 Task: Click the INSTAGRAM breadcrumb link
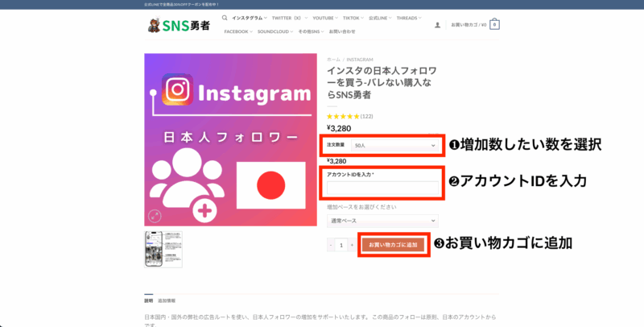360,60
